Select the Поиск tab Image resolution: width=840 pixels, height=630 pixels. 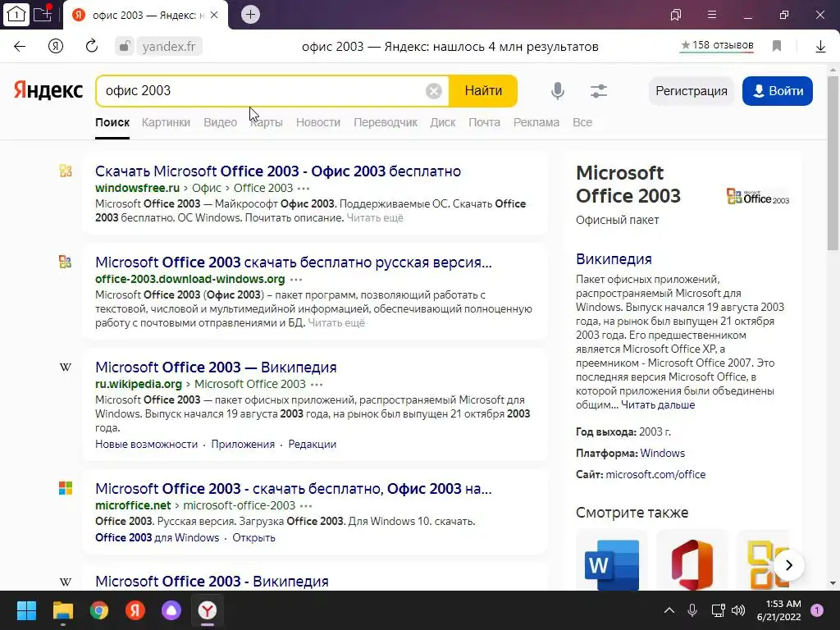click(112, 122)
